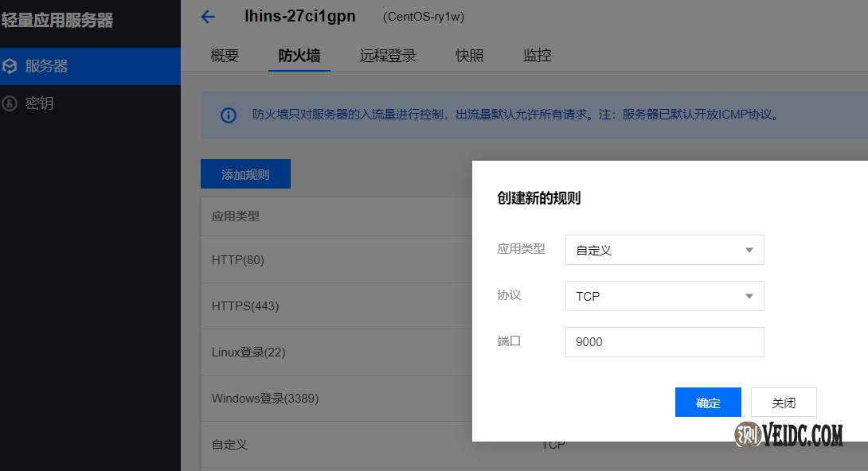The image size is (868, 471).
Task: Go to the 快照 tab
Action: click(469, 56)
